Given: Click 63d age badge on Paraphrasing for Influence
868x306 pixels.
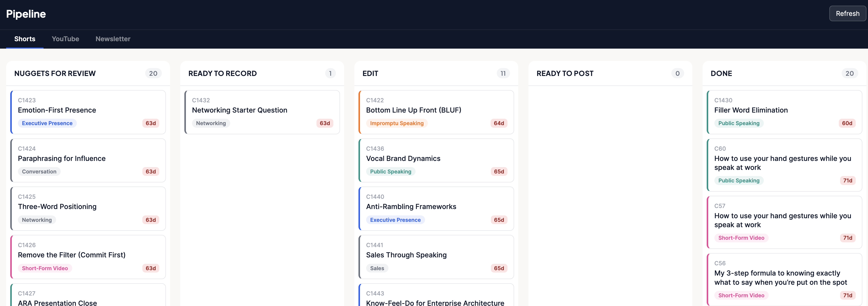Looking at the screenshot, I should tap(151, 171).
